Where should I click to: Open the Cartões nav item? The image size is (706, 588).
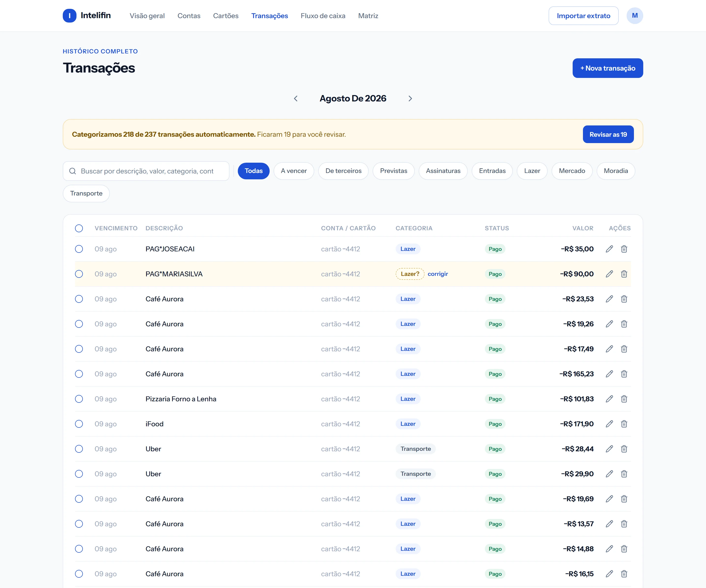pyautogui.click(x=226, y=16)
